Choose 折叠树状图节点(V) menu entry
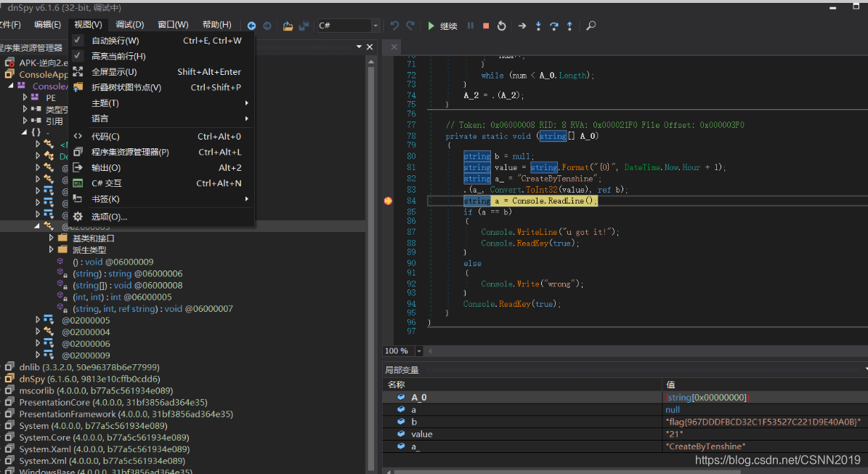Image resolution: width=868 pixels, height=474 pixels. click(x=161, y=87)
